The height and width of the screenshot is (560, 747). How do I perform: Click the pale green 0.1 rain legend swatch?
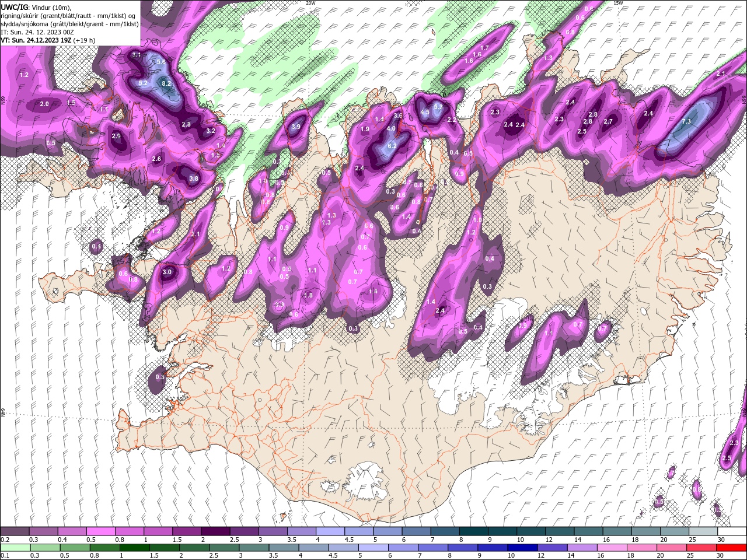click(x=15, y=548)
